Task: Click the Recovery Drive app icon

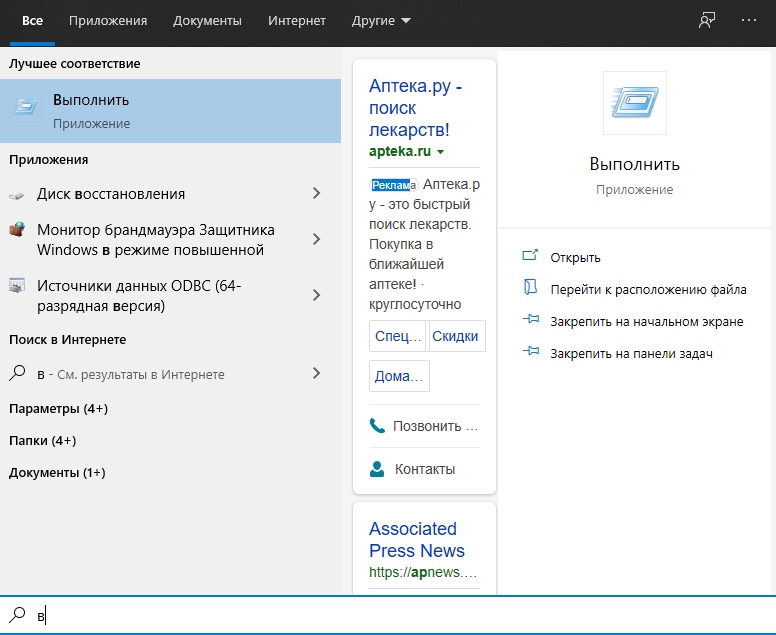Action: 17,195
